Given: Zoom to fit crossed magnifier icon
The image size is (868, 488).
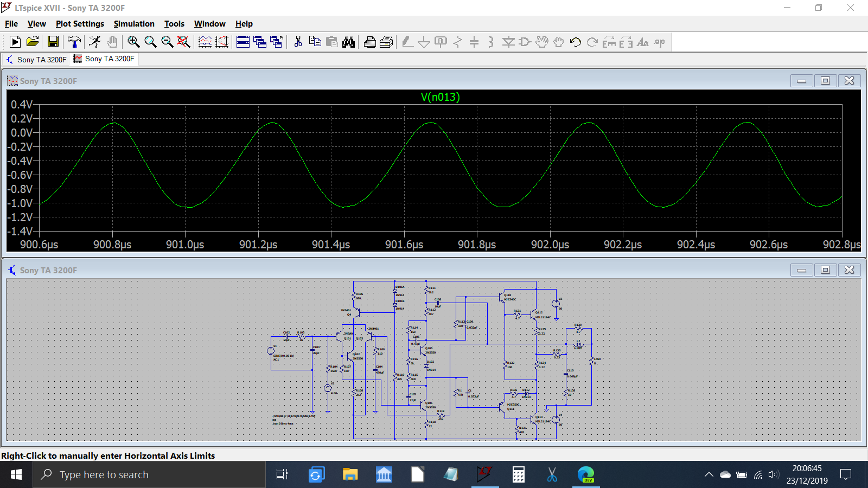Looking at the screenshot, I should click(184, 42).
